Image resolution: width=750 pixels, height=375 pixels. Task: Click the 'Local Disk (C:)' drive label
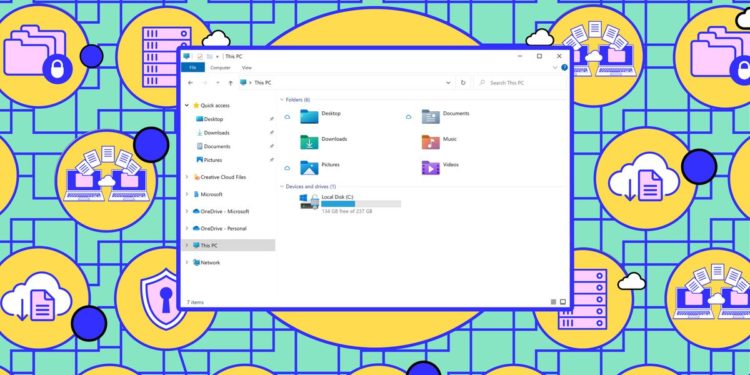[337, 197]
